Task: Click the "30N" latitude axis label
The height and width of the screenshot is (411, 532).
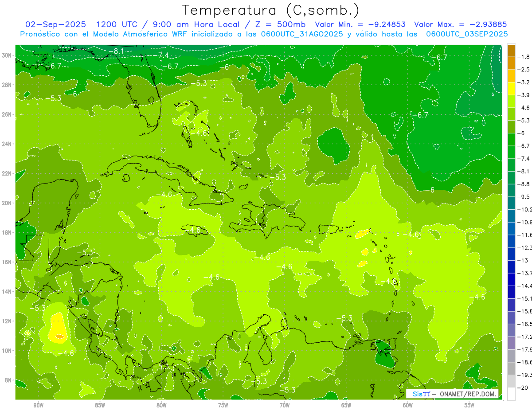Action: pyautogui.click(x=7, y=55)
